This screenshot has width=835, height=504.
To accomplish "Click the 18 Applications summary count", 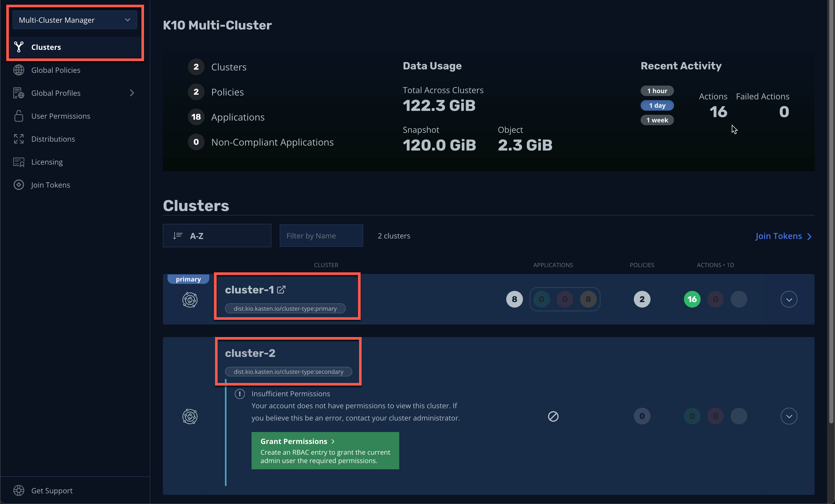I will [196, 117].
